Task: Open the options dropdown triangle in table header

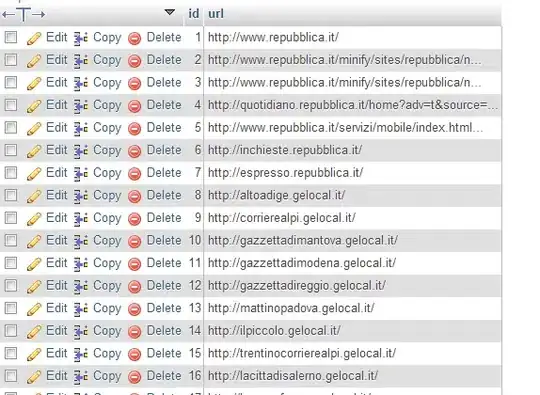Action: [169, 12]
